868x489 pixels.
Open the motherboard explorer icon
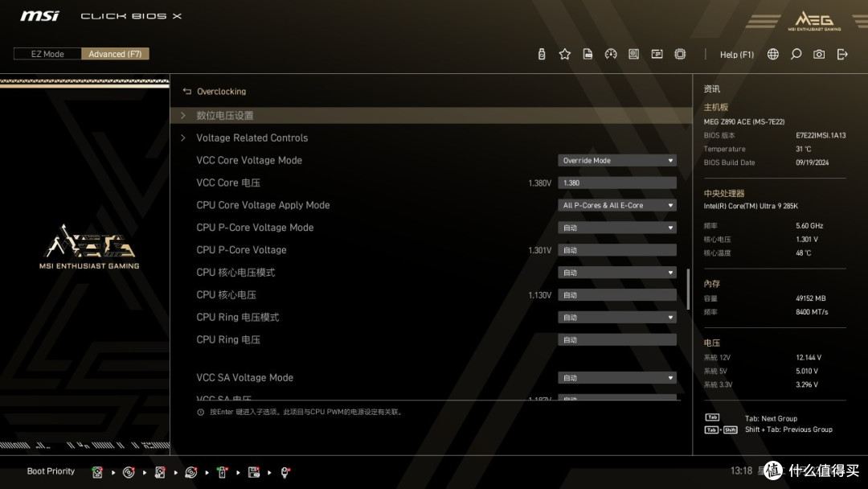(x=634, y=54)
